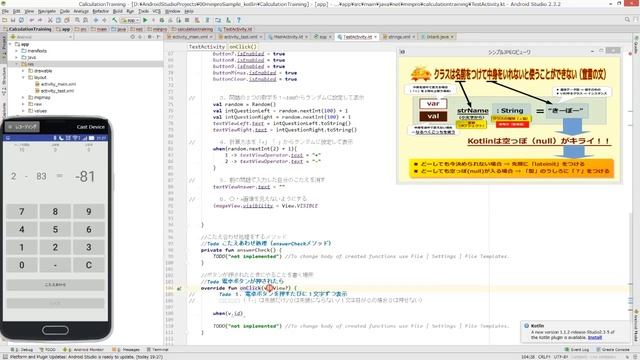Click the scroll from source target icon
This screenshot has height=360, width=640.
click(132, 37)
